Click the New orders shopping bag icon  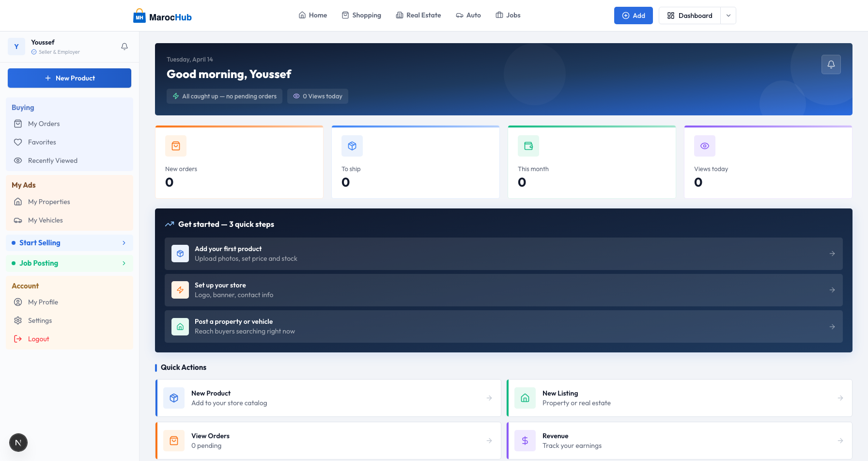pyautogui.click(x=176, y=146)
